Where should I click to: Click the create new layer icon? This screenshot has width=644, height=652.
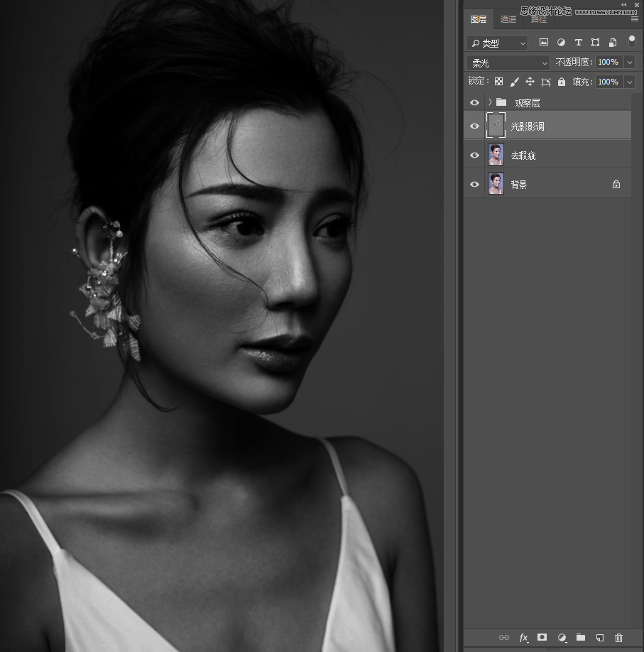(599, 638)
